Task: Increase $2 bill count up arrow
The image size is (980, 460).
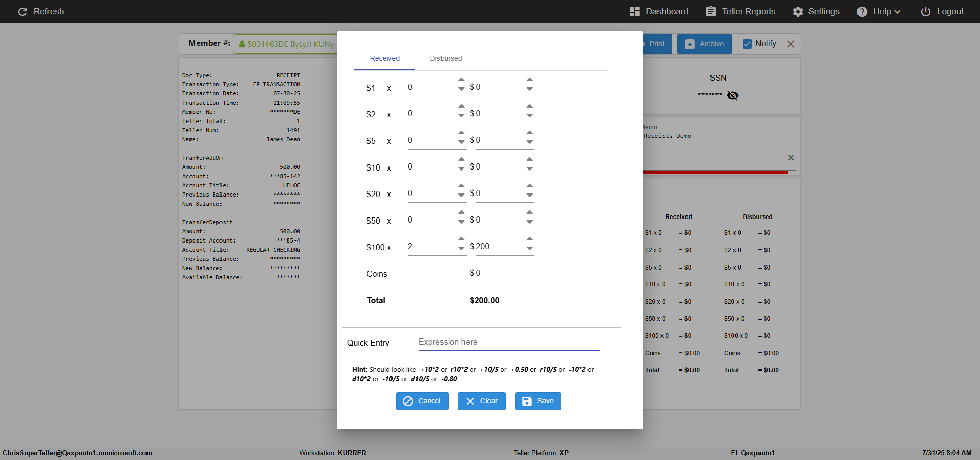Action: click(461, 106)
